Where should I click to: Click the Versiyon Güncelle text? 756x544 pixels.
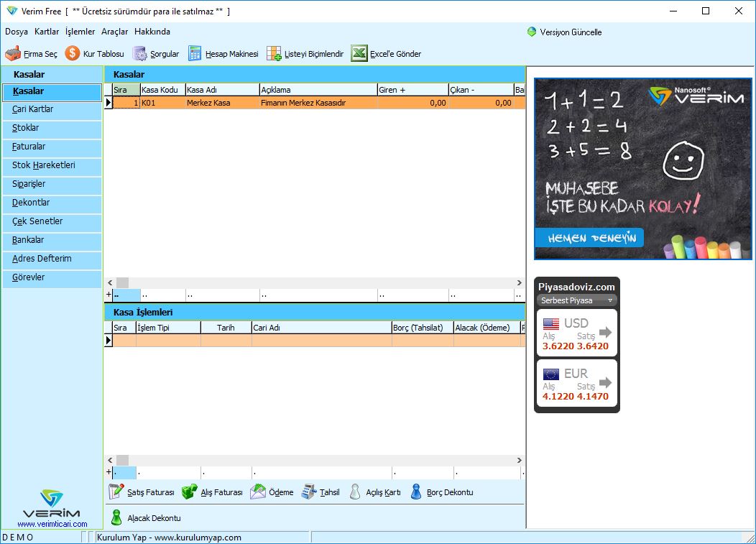tap(571, 32)
